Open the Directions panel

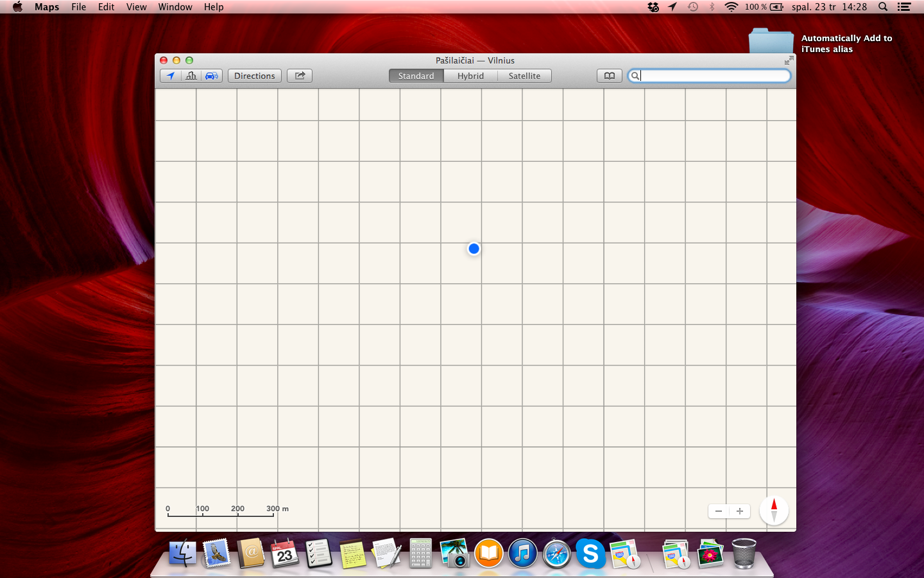point(255,76)
